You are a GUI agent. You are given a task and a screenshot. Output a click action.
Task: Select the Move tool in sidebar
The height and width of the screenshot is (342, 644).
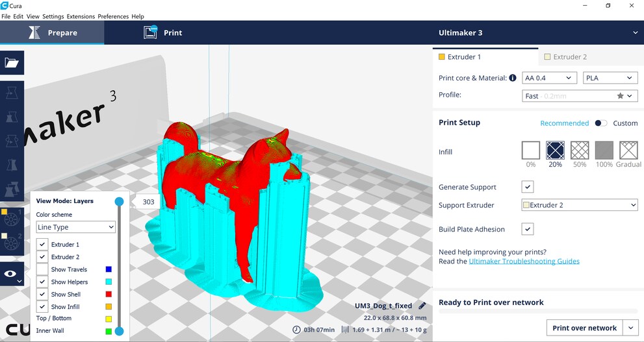pos(12,93)
